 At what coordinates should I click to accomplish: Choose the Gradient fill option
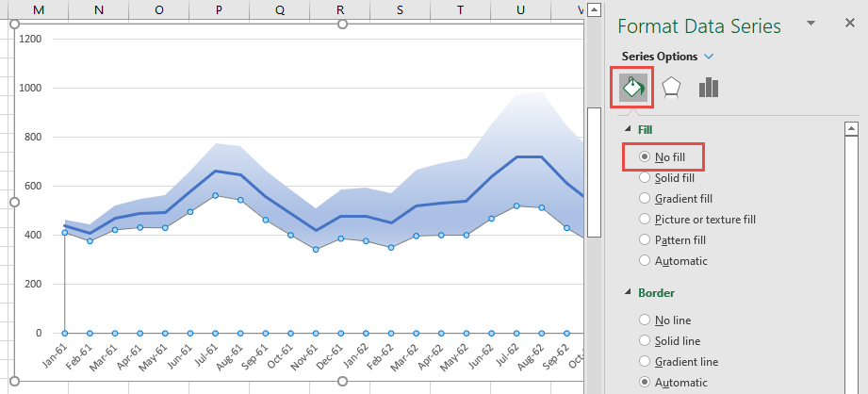pyautogui.click(x=676, y=199)
